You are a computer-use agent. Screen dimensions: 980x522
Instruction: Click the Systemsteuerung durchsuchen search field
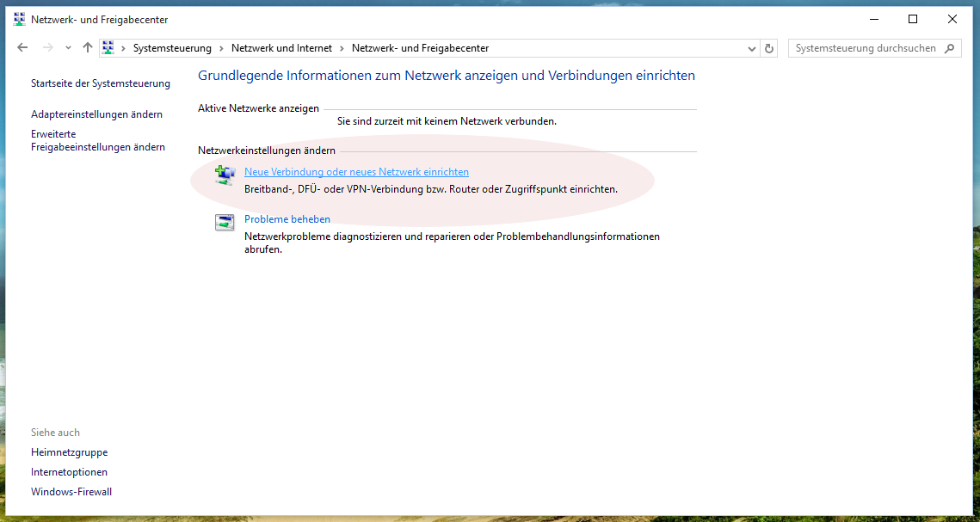click(x=865, y=48)
